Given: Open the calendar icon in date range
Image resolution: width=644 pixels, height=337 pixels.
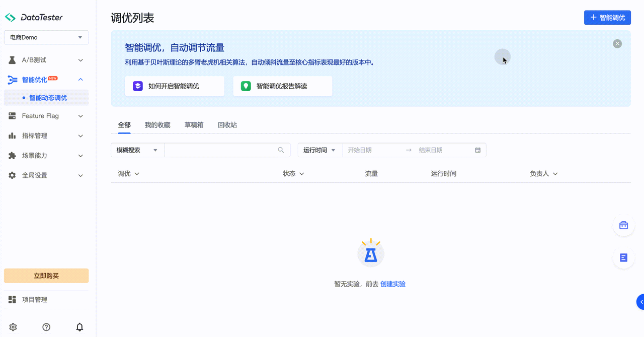Looking at the screenshot, I should (477, 150).
